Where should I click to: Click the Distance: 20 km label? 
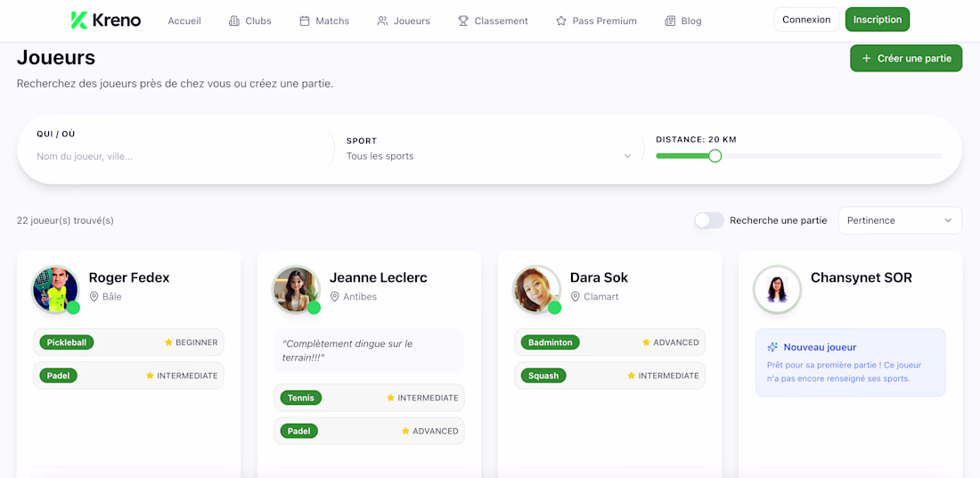point(697,139)
